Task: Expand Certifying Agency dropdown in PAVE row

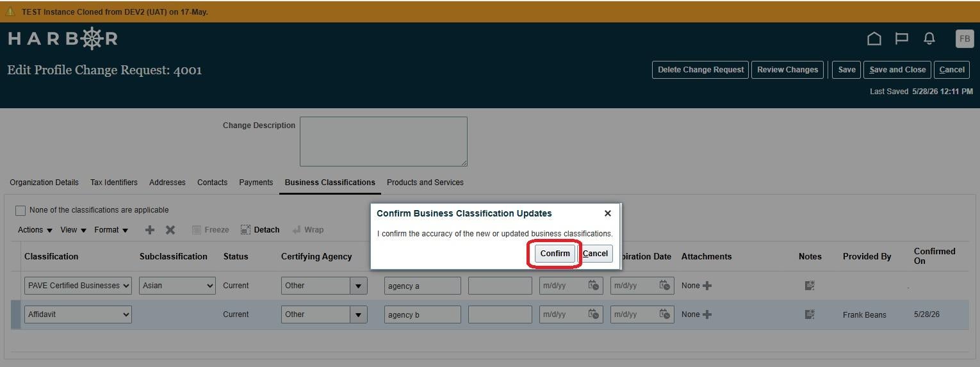Action: (359, 286)
